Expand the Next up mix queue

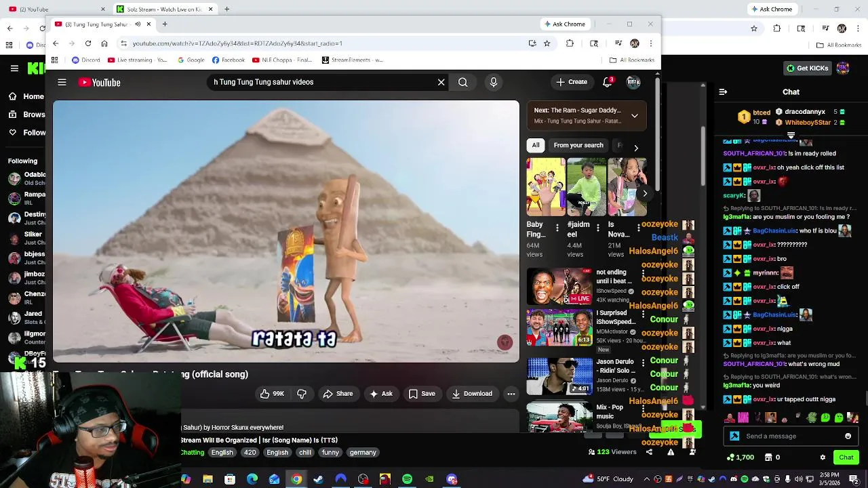[x=635, y=116]
